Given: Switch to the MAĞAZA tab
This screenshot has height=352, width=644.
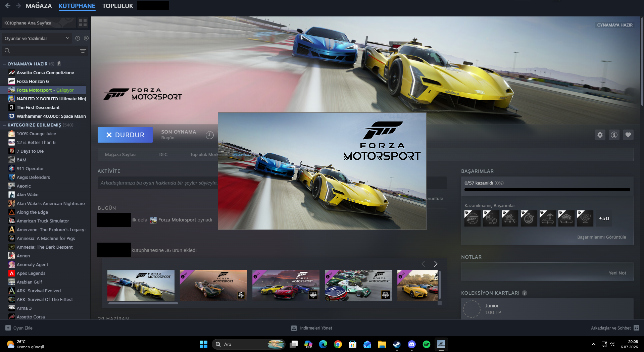Looking at the screenshot, I should point(39,6).
